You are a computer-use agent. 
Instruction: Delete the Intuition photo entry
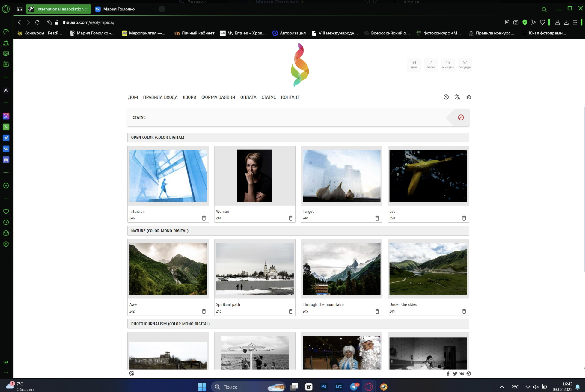[204, 218]
